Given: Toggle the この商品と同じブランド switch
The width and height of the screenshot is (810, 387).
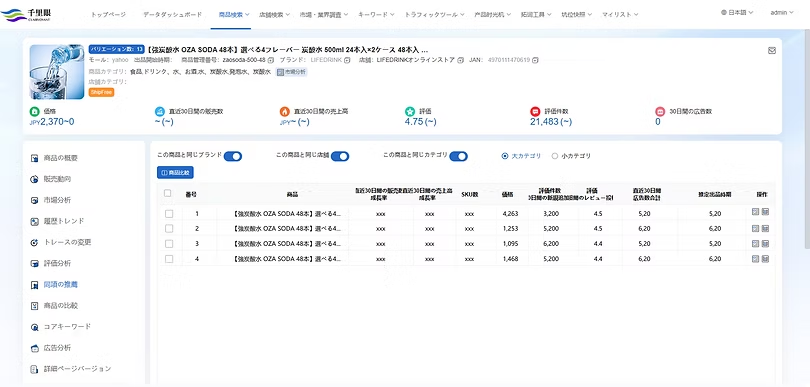Looking at the screenshot, I should click(x=233, y=156).
